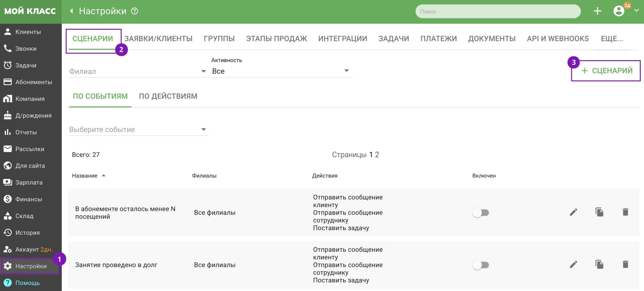Open settings Задачи tab
Viewport: 644px width, 291px height.
(394, 39)
